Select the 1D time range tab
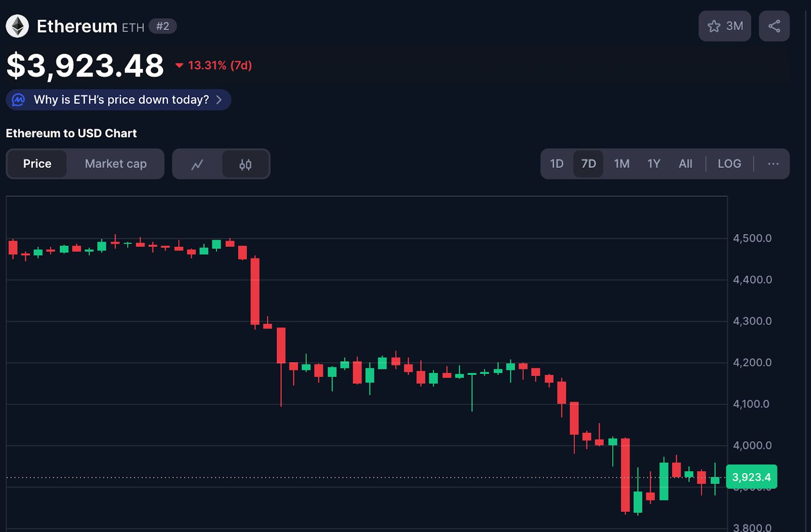Viewport: 811px width, 532px height. click(557, 164)
